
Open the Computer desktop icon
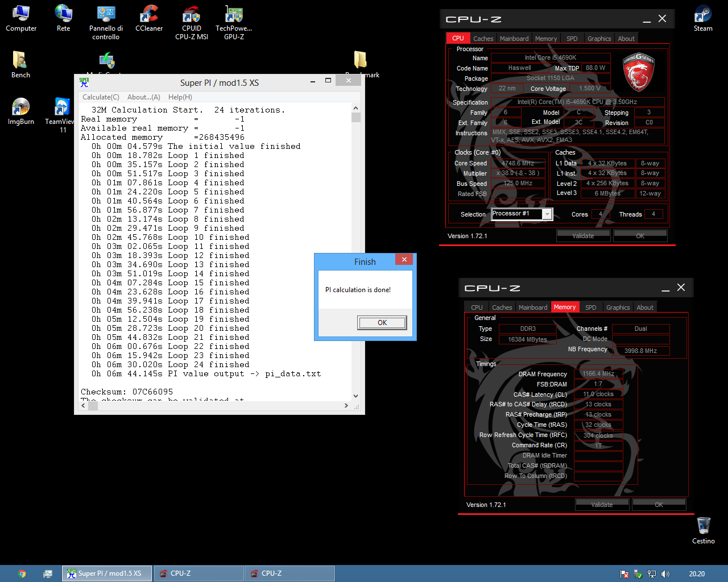[21, 18]
